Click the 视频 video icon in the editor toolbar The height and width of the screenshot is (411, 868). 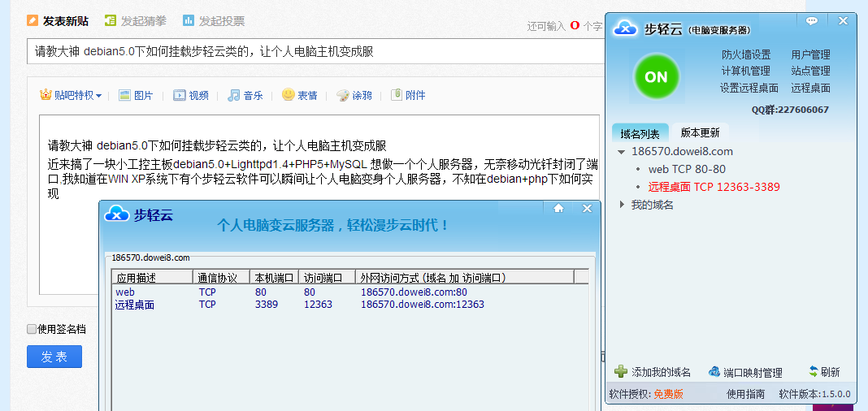179,95
